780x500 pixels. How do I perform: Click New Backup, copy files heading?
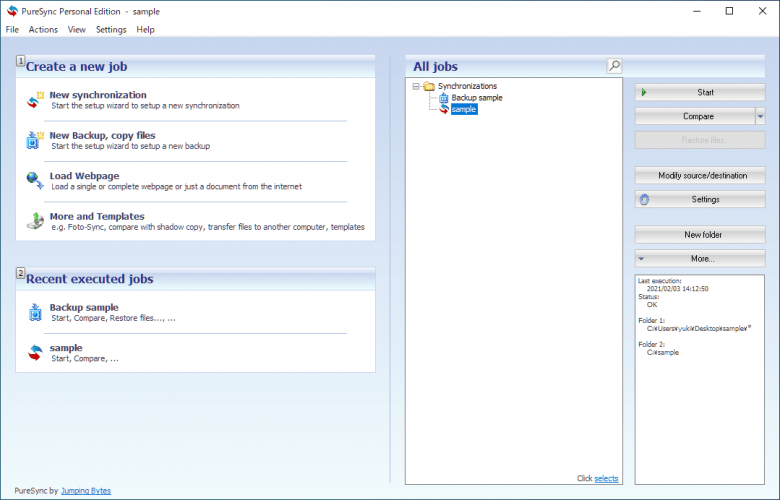click(102, 135)
